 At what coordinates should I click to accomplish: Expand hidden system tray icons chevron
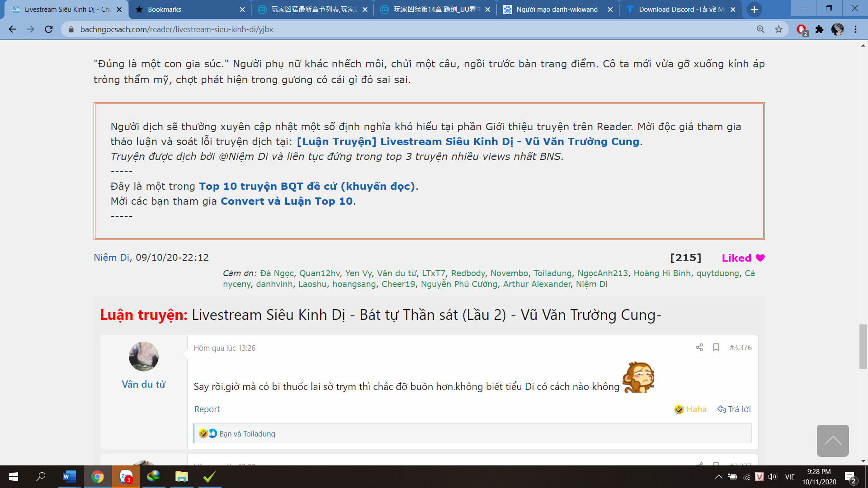point(718,477)
